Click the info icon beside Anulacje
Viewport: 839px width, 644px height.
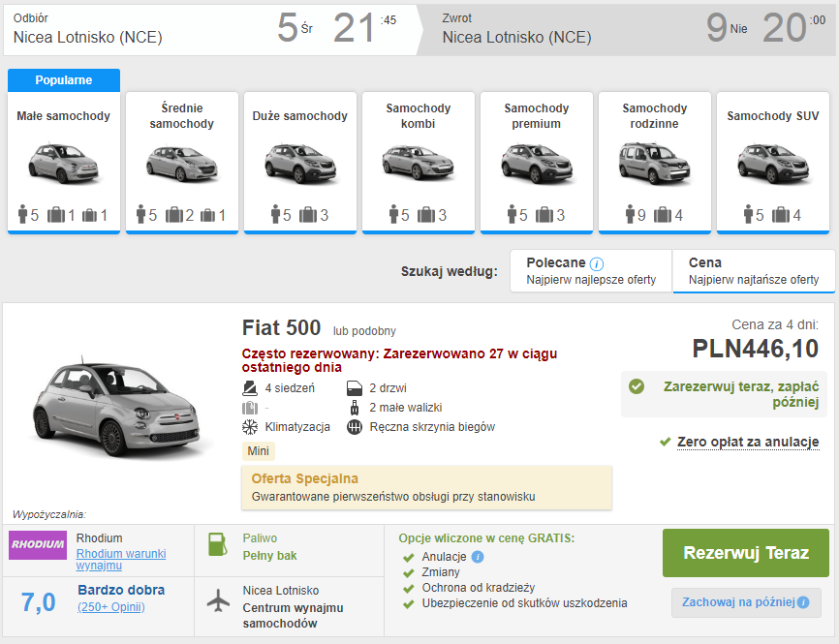478,557
